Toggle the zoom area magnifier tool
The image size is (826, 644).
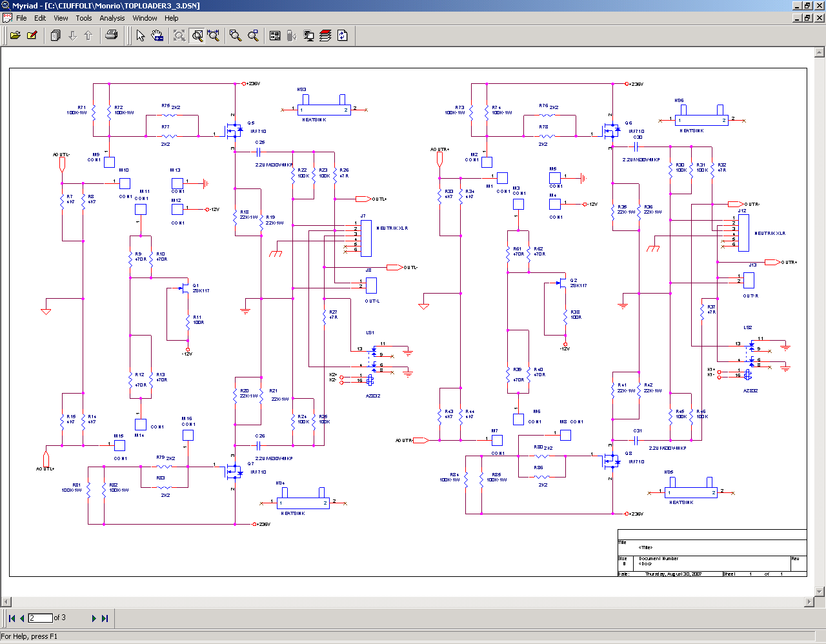pos(197,35)
